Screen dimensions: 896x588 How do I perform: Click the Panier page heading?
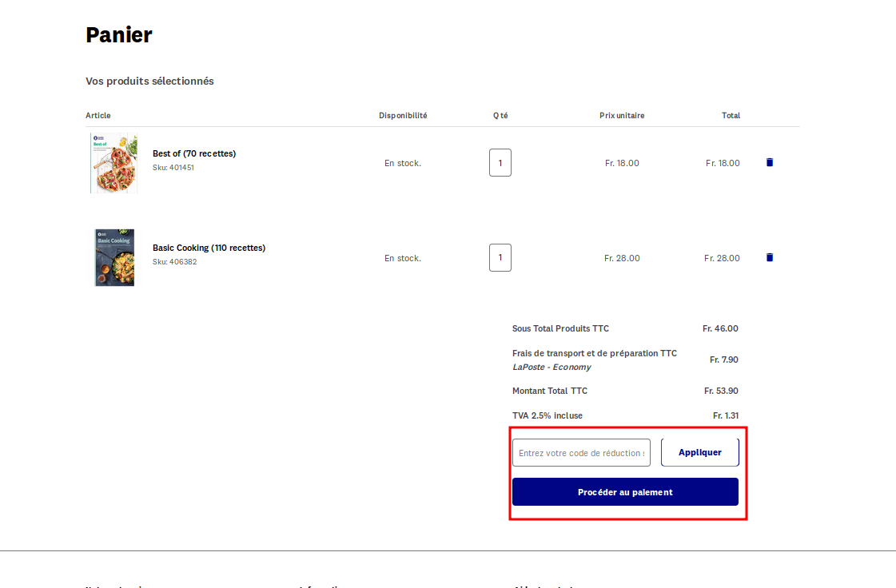119,35
